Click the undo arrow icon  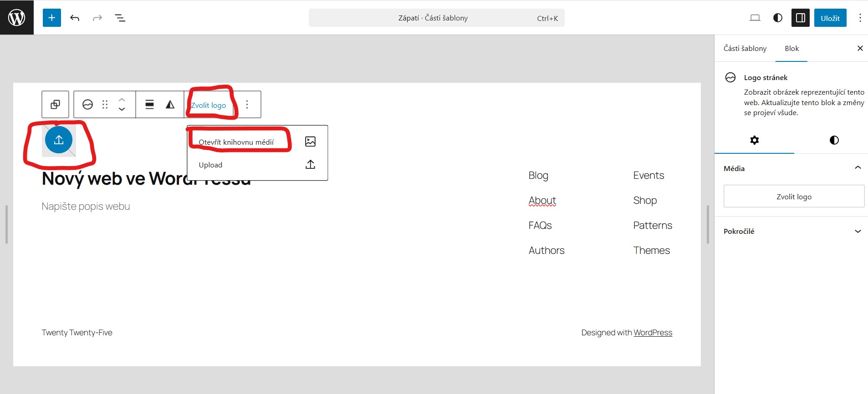coord(75,18)
